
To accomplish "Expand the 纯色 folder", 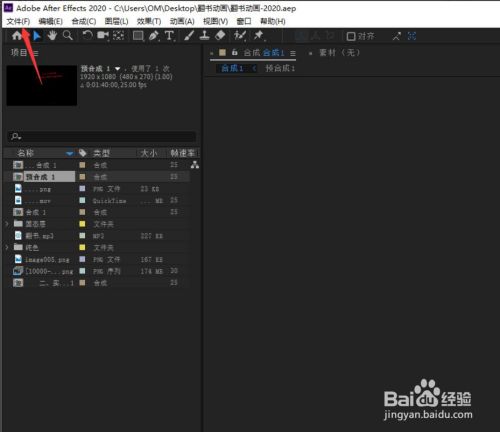I will [x=7, y=247].
